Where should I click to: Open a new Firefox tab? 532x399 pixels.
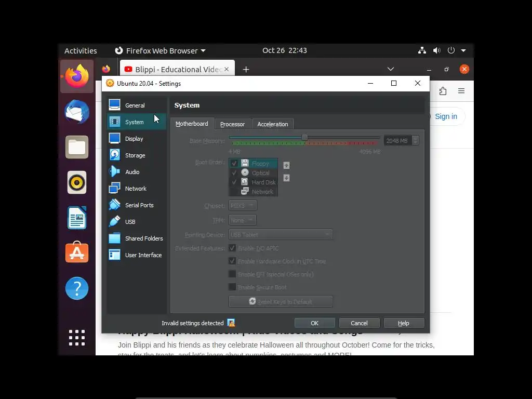coord(246,70)
